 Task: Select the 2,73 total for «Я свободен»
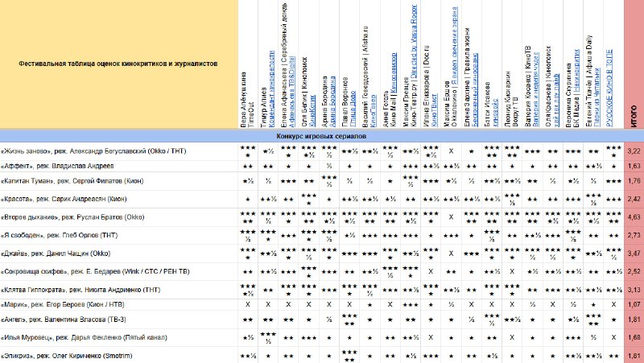tap(634, 235)
